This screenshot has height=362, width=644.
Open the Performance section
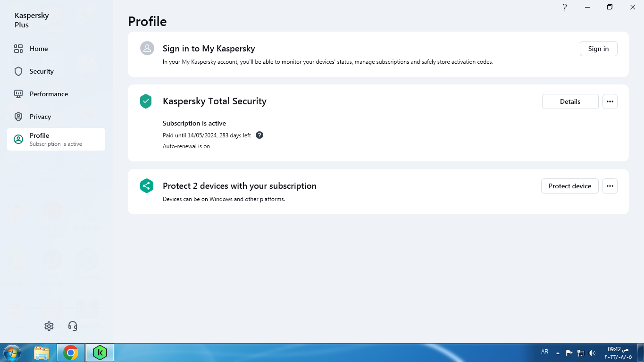click(x=56, y=94)
